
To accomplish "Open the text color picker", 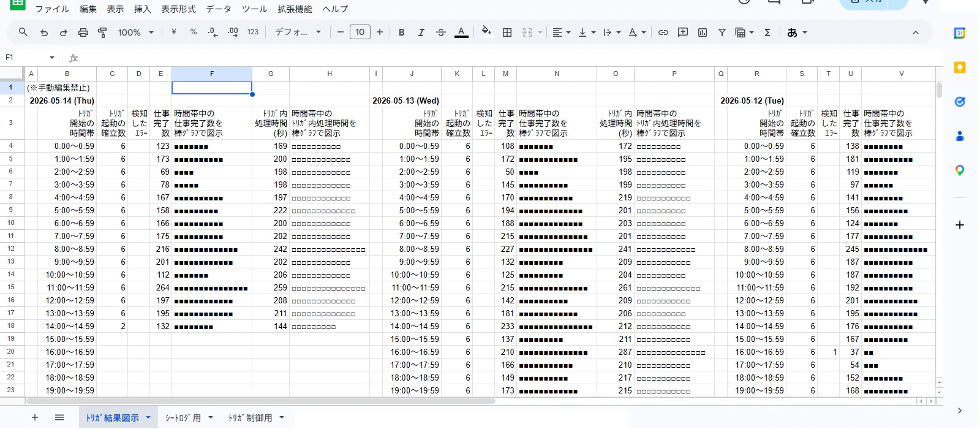I will (462, 32).
